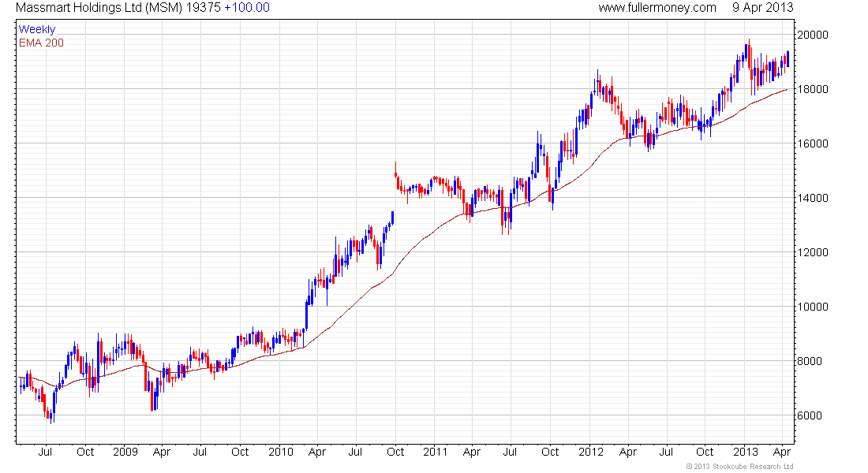Click the 2009 year axis label
Image resolution: width=868 pixels, height=473 pixels.
125,452
